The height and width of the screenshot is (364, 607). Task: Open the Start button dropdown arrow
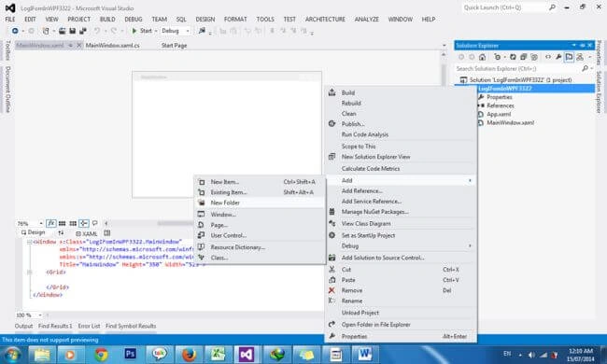[156, 31]
